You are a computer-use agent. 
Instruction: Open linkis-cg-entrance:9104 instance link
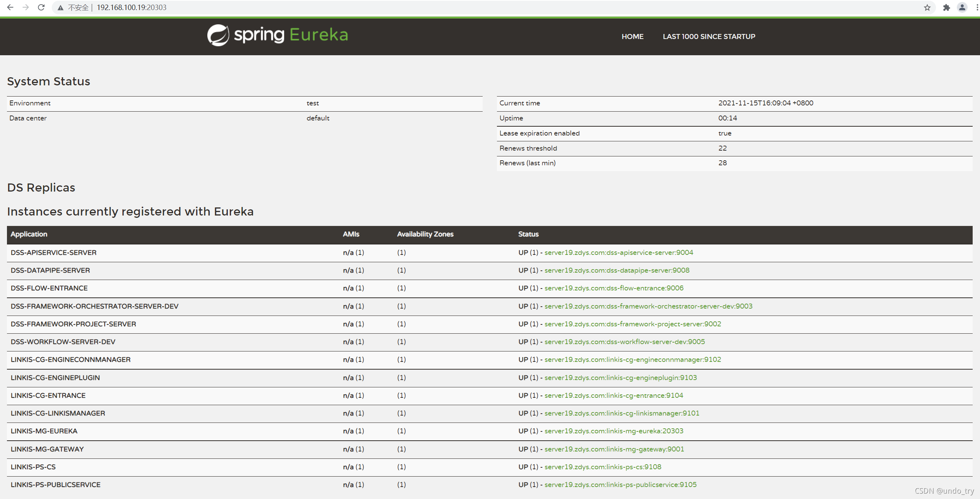(614, 395)
